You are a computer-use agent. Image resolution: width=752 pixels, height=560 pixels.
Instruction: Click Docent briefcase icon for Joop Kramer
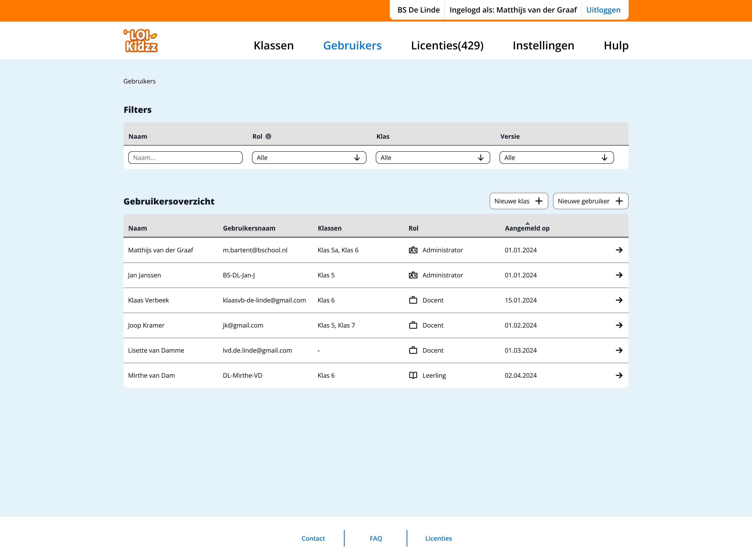[413, 325]
